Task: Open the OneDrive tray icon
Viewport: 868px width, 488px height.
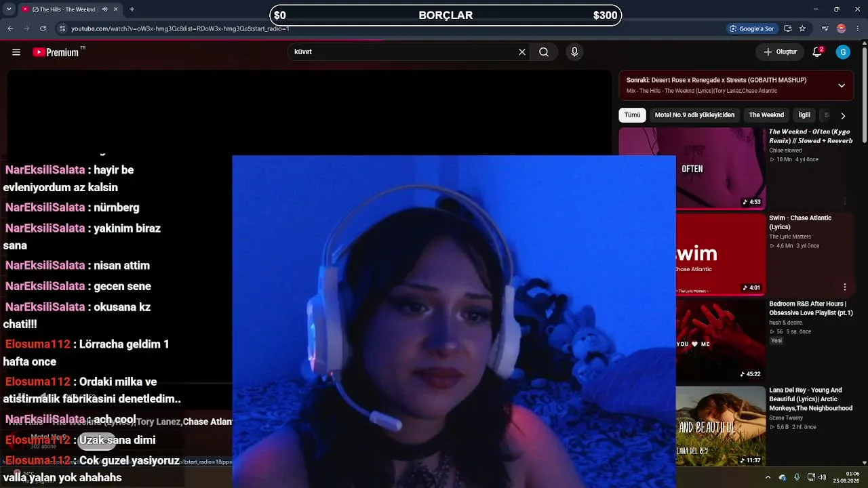Action: point(783,477)
